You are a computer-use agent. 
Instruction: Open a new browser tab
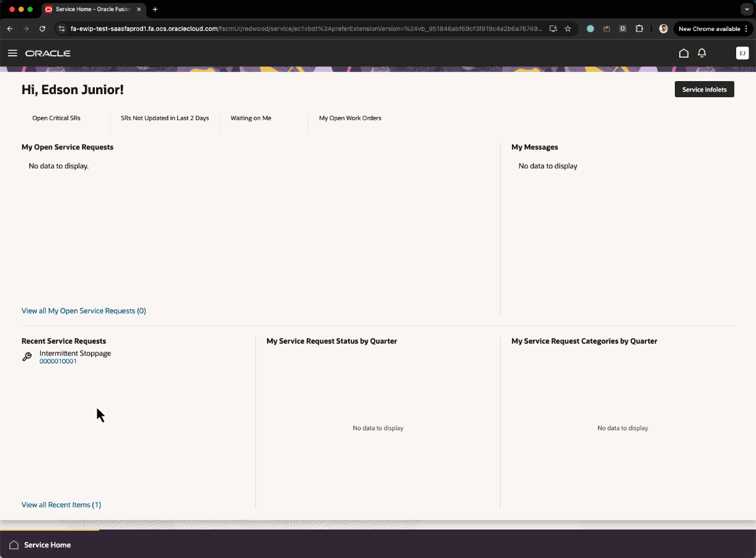pyautogui.click(x=155, y=9)
